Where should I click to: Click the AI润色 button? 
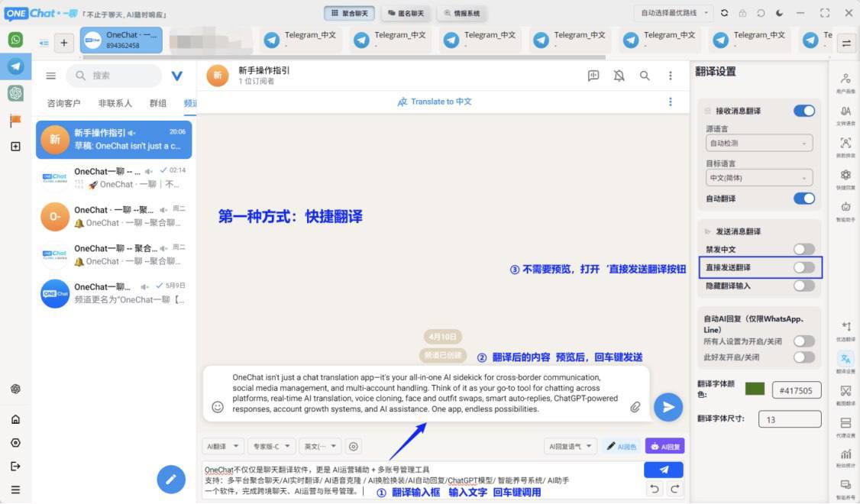click(622, 447)
